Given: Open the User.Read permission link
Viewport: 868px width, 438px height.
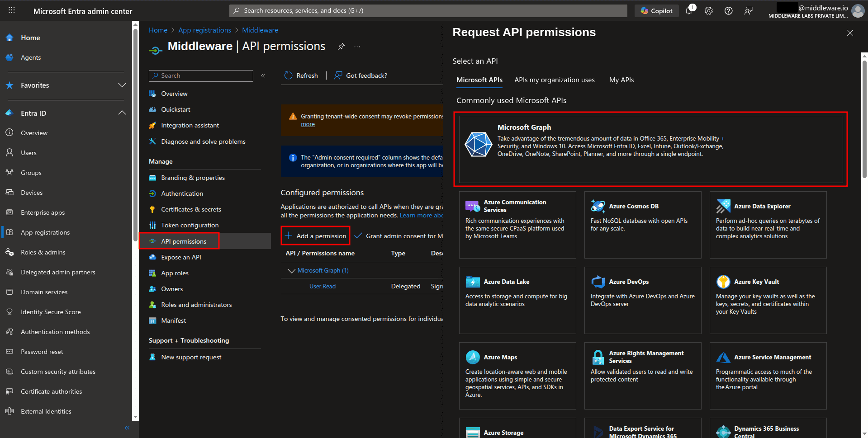Looking at the screenshot, I should (x=322, y=286).
